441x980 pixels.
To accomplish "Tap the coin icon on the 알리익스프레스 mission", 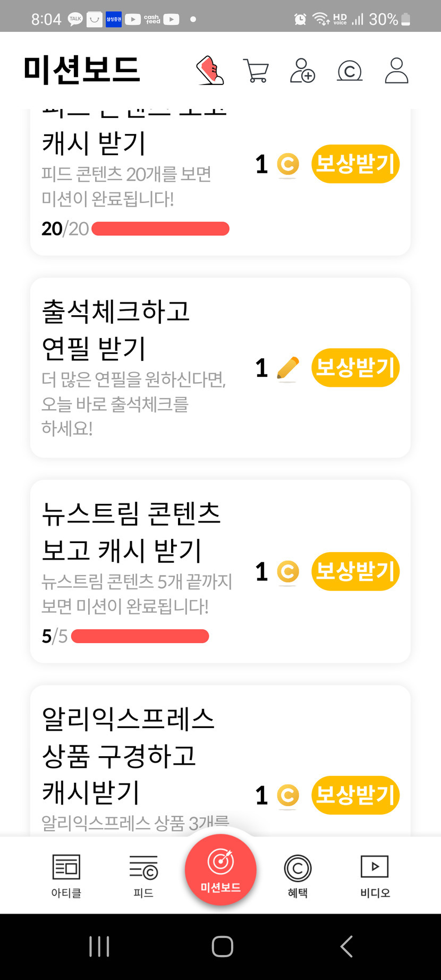I will click(288, 796).
